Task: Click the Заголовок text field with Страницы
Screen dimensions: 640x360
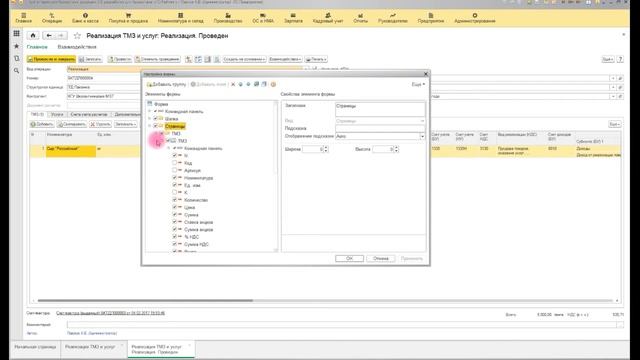Action: pos(380,109)
